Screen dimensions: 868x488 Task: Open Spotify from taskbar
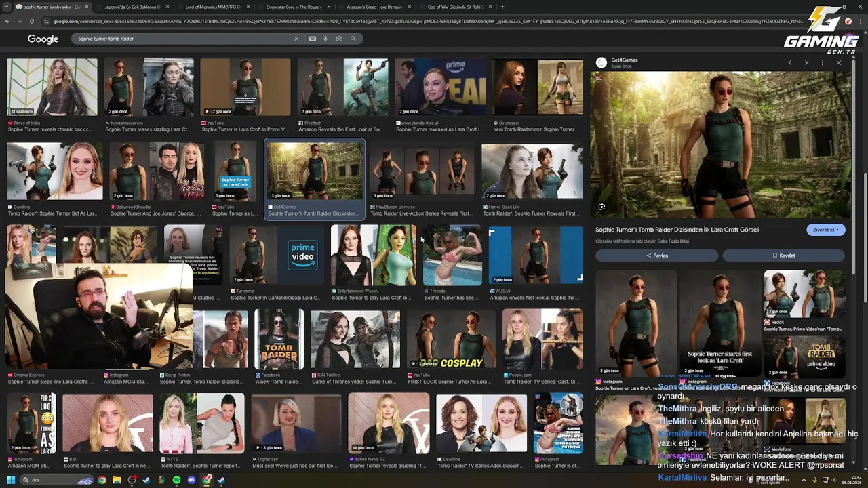point(176,480)
